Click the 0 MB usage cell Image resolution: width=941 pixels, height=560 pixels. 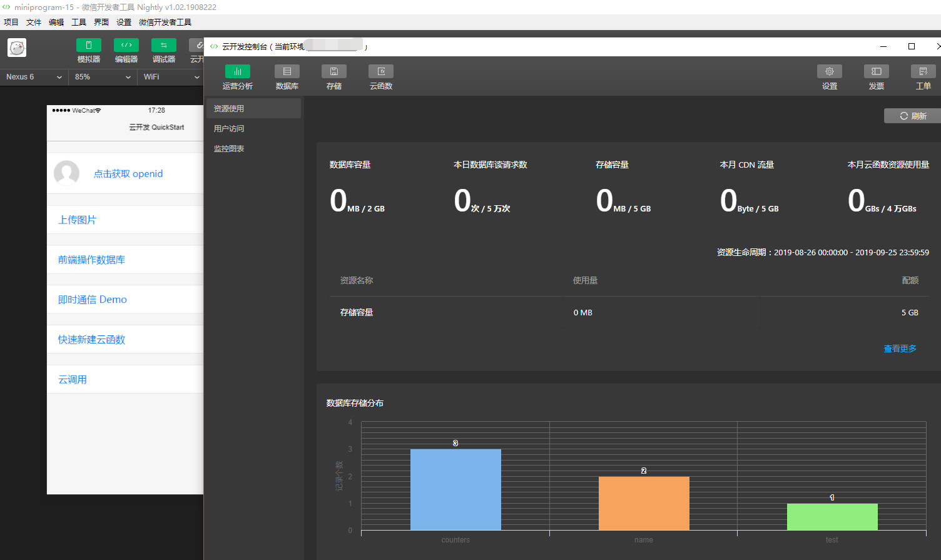pos(582,312)
